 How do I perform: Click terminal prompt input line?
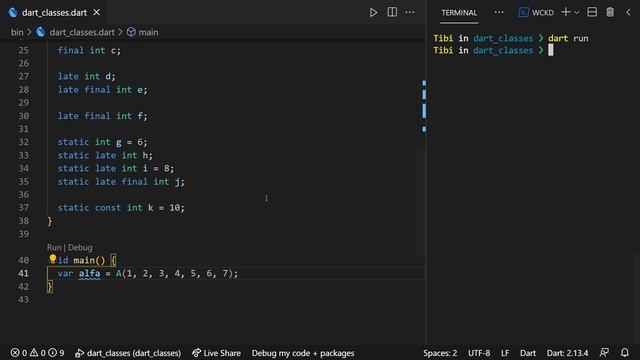493,50
